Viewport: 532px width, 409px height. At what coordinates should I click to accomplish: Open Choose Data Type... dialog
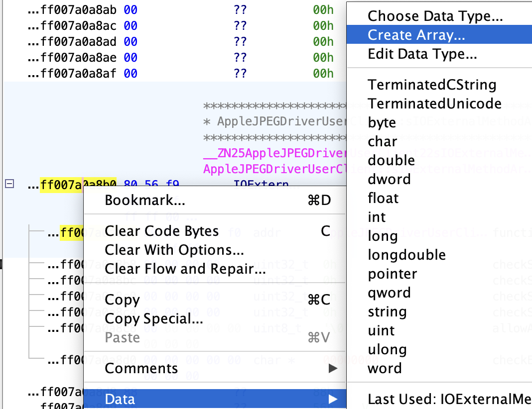click(x=435, y=16)
